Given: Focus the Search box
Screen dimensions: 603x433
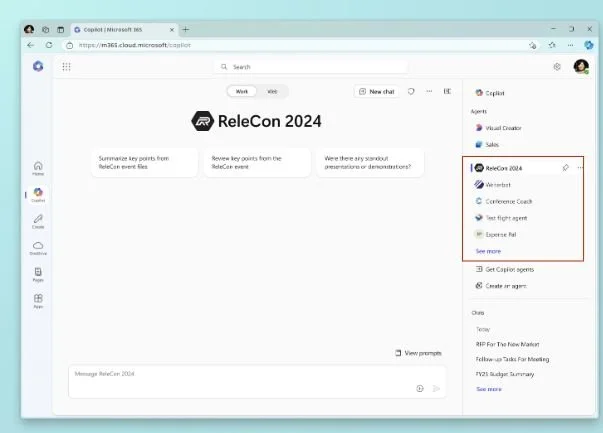Looking at the screenshot, I should [x=311, y=67].
